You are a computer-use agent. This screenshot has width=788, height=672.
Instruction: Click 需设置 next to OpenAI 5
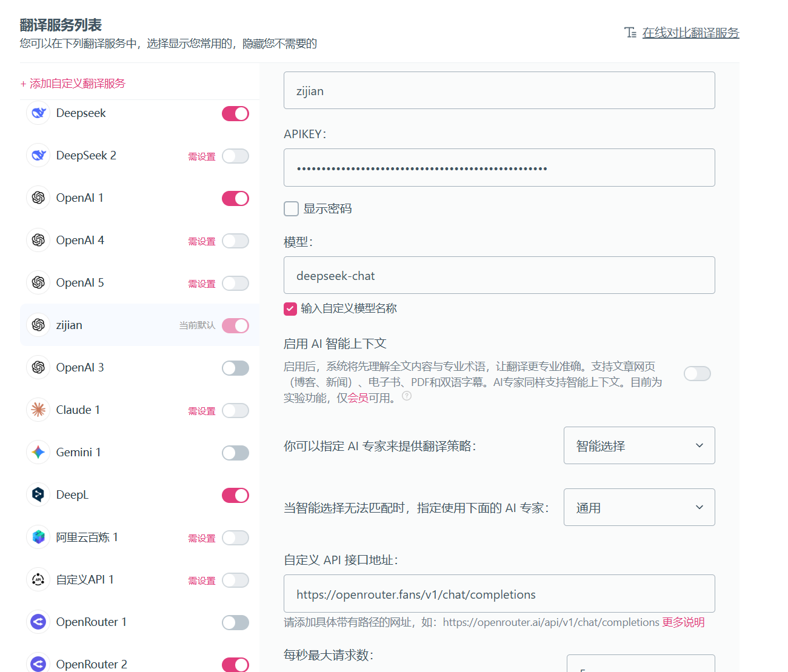[202, 284]
